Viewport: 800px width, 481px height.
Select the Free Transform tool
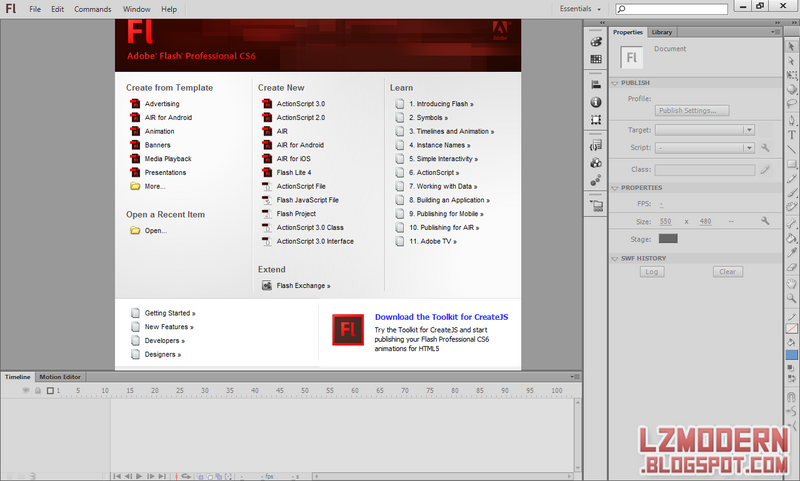coord(791,75)
